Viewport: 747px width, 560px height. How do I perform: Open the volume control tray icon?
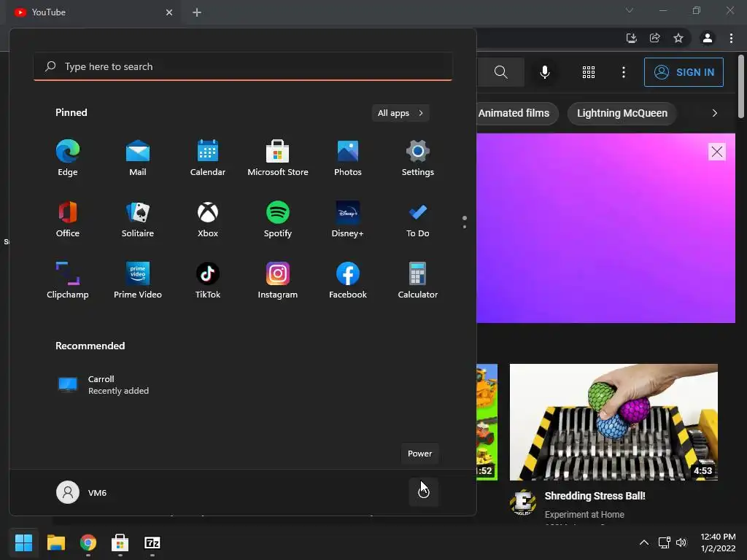tap(681, 542)
